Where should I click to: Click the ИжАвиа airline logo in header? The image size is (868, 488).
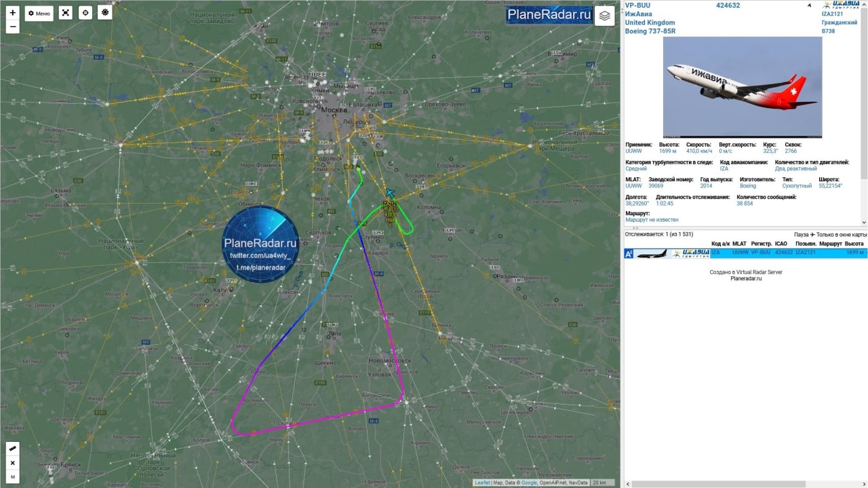point(841,5)
